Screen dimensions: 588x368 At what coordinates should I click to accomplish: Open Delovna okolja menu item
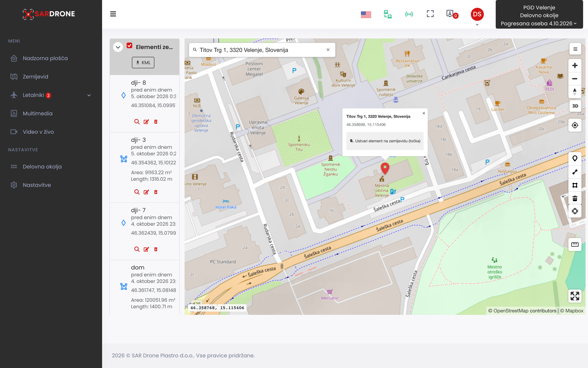point(42,166)
